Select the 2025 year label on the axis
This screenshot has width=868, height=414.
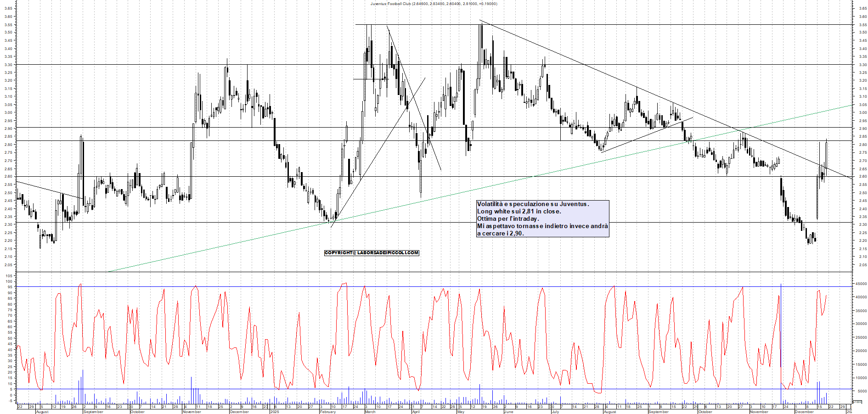pyautogui.click(x=274, y=412)
